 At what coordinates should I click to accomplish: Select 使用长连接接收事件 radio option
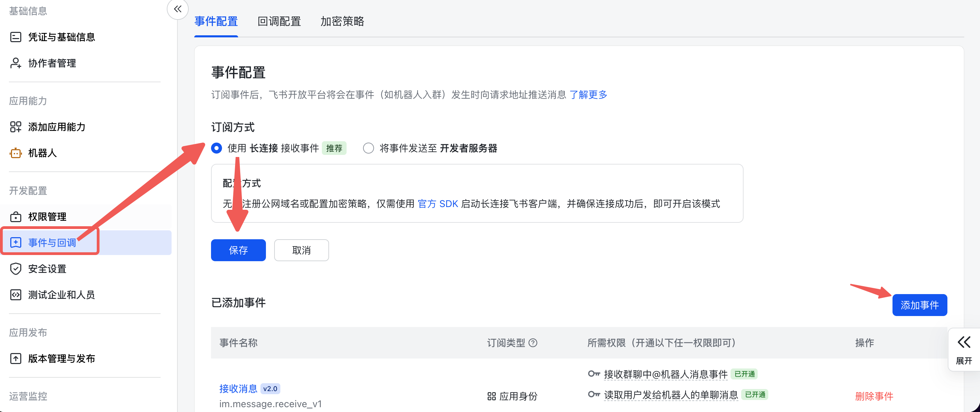(217, 148)
